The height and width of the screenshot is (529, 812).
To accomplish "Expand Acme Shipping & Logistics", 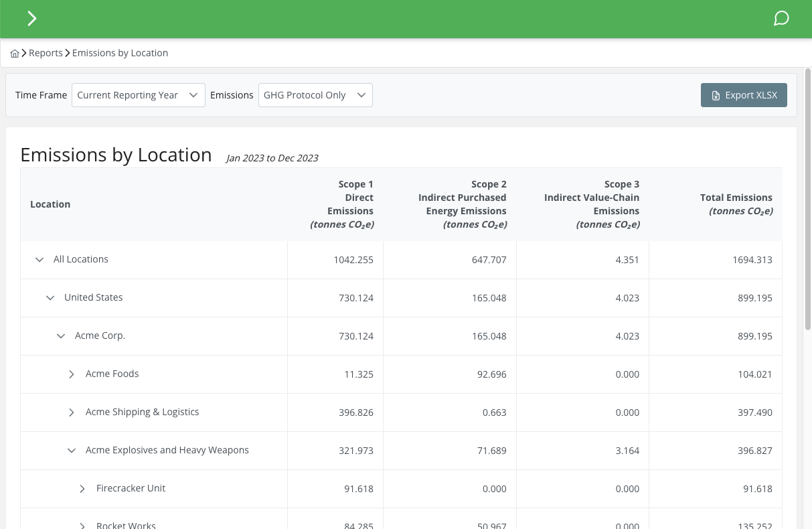I will 71,412.
